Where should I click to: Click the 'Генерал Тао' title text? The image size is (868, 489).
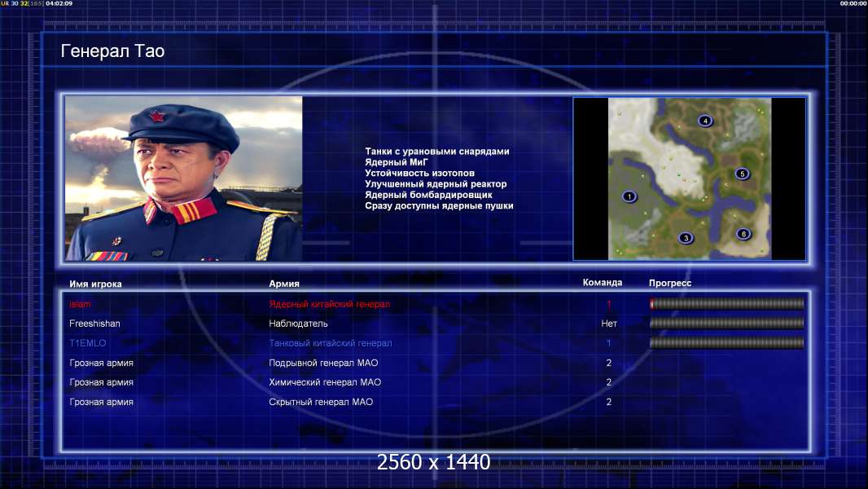point(112,51)
